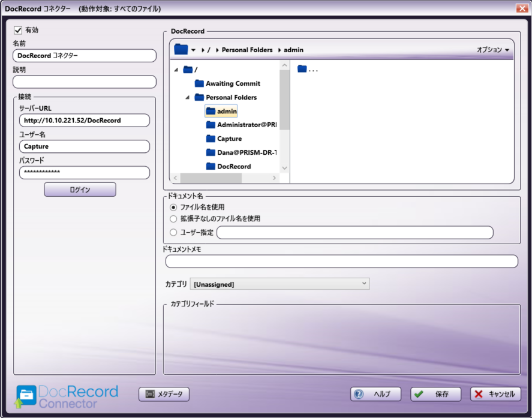Viewport: 532px width, 418px height.
Task: Close the DocRecord コネクター window
Action: [522, 8]
